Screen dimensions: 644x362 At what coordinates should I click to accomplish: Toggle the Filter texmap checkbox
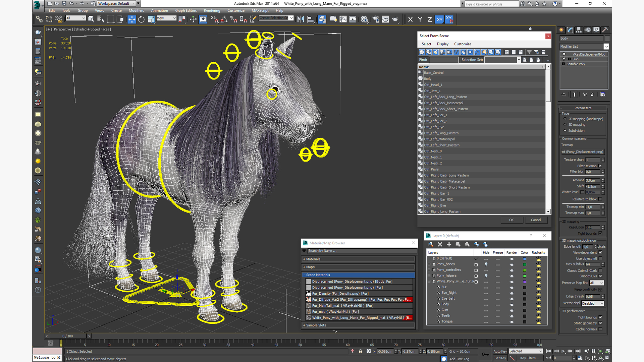[600, 166]
